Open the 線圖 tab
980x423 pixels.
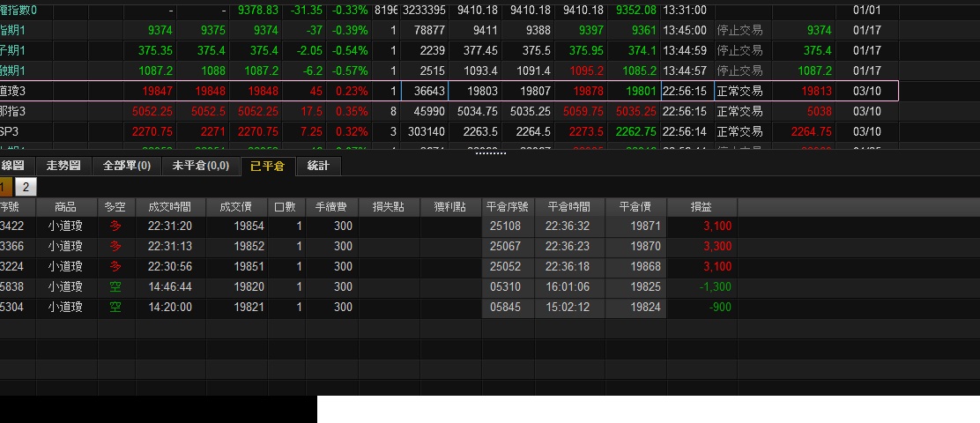13,166
